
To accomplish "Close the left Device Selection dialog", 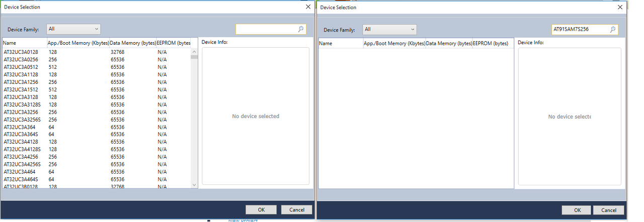I will (308, 7).
